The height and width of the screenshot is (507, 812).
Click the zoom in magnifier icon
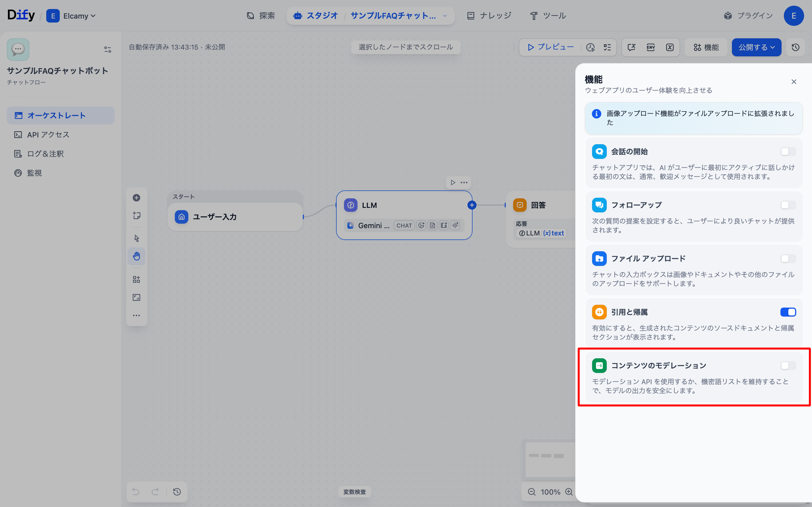[x=569, y=492]
